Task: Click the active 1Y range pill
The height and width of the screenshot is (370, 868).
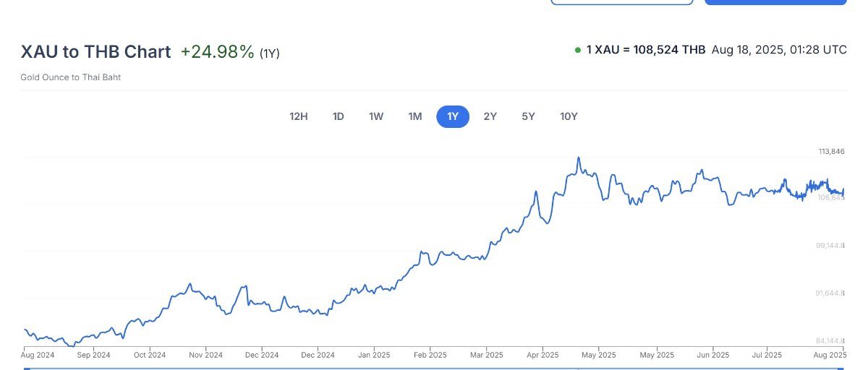Action: (453, 116)
